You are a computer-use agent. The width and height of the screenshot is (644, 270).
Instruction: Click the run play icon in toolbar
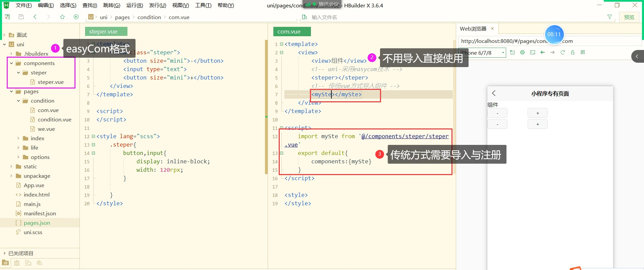pyautogui.click(x=76, y=17)
